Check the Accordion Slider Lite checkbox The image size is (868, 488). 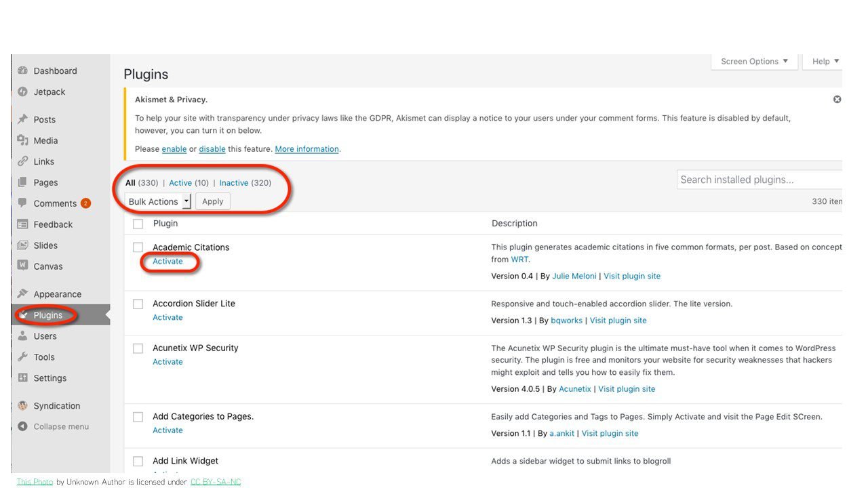pos(138,304)
